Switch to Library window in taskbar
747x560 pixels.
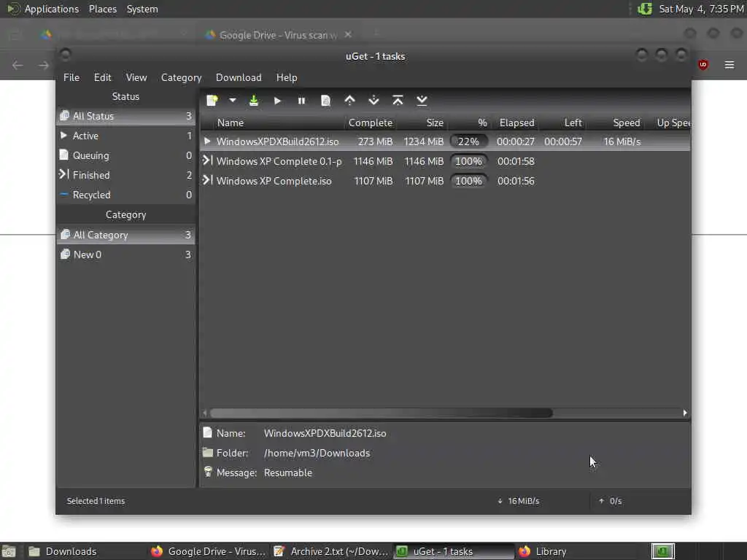coord(576,551)
